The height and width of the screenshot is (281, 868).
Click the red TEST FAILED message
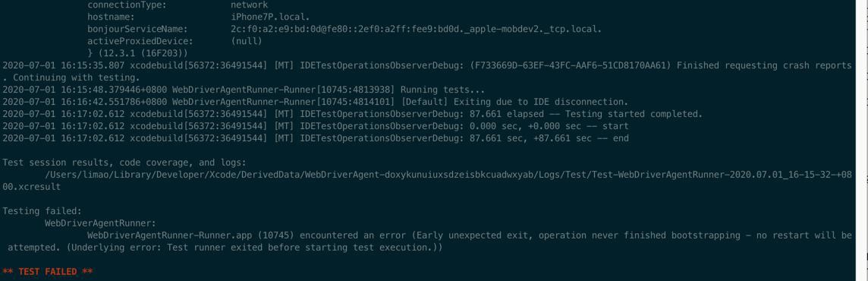(x=48, y=272)
